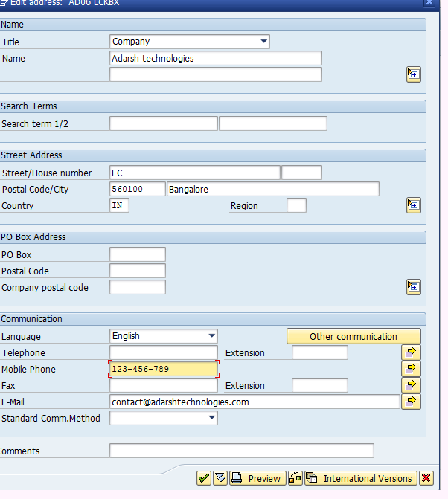Open the Language dropdown showing English

coord(164,336)
